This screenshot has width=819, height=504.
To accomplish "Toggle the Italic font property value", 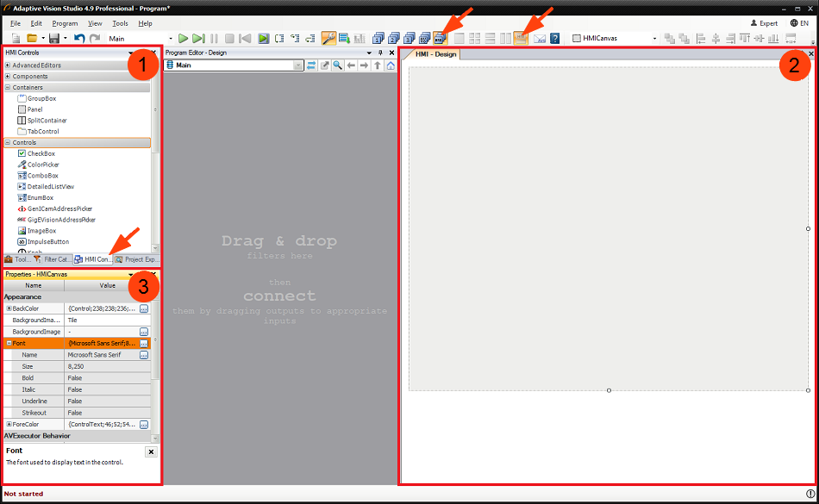I will pos(102,389).
